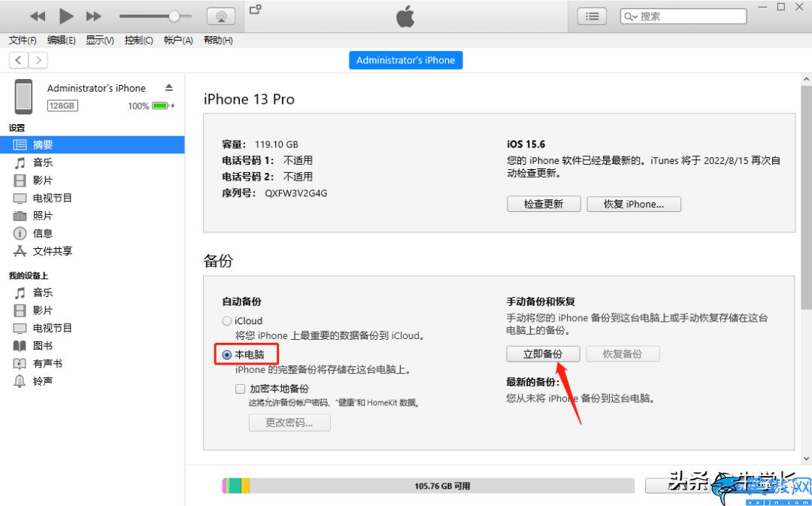Open the 编辑(E) menu
The width and height of the screenshot is (812, 506).
(61, 41)
